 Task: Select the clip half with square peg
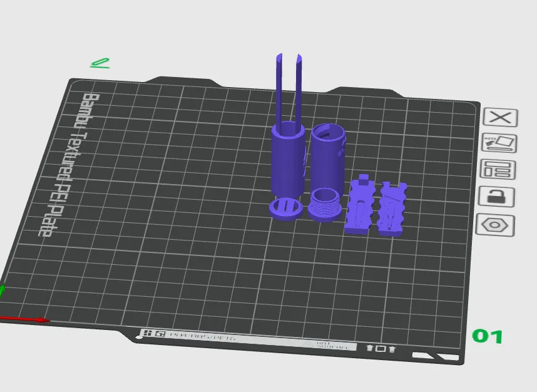point(360,207)
